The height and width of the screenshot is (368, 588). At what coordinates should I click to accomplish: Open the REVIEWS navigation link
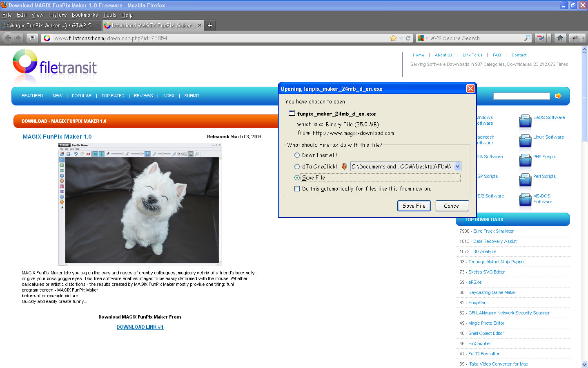coord(143,96)
